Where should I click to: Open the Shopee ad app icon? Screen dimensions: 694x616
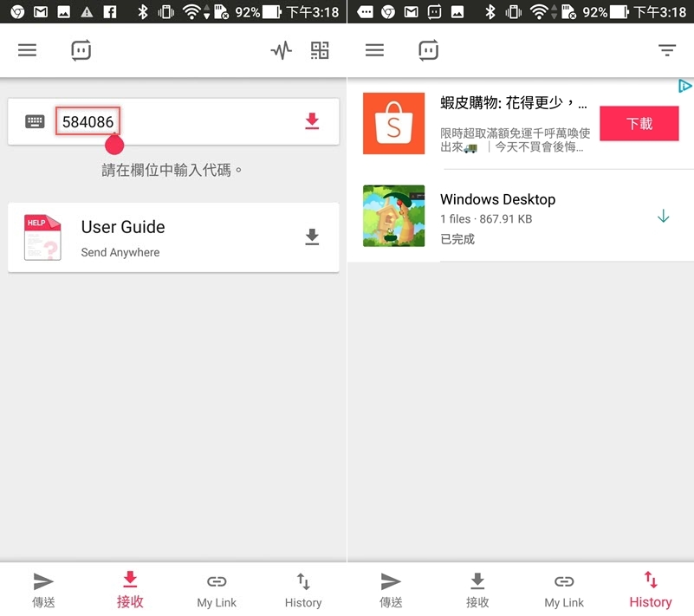[x=394, y=124]
